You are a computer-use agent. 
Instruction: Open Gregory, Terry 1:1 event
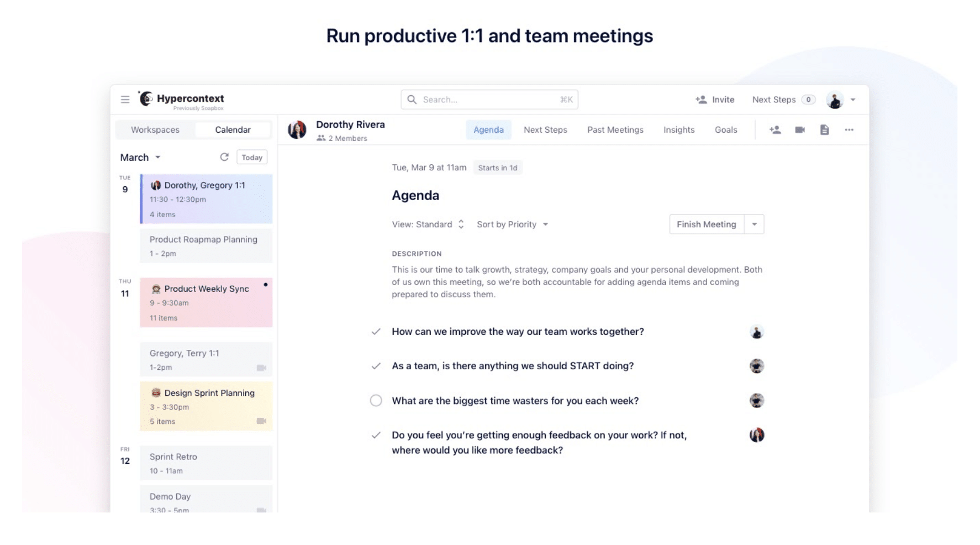coord(206,360)
